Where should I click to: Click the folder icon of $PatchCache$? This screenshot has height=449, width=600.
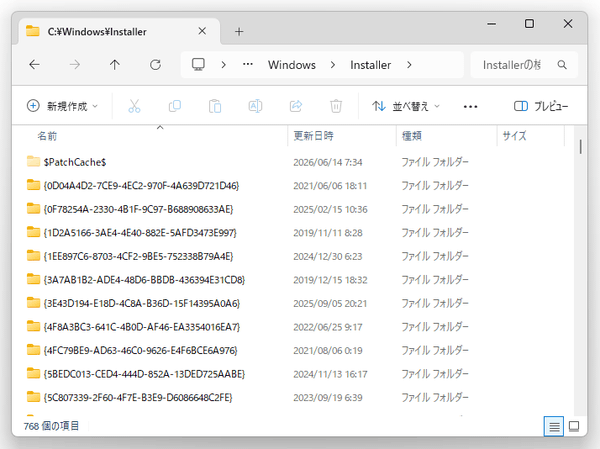click(33, 162)
